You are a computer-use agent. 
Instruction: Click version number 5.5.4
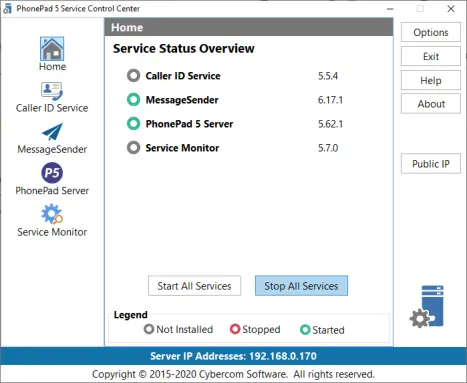click(x=328, y=76)
